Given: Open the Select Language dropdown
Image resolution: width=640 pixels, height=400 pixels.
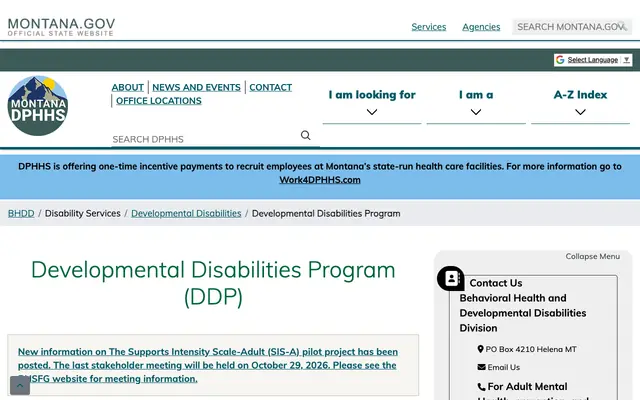Looking at the screenshot, I should 593,60.
